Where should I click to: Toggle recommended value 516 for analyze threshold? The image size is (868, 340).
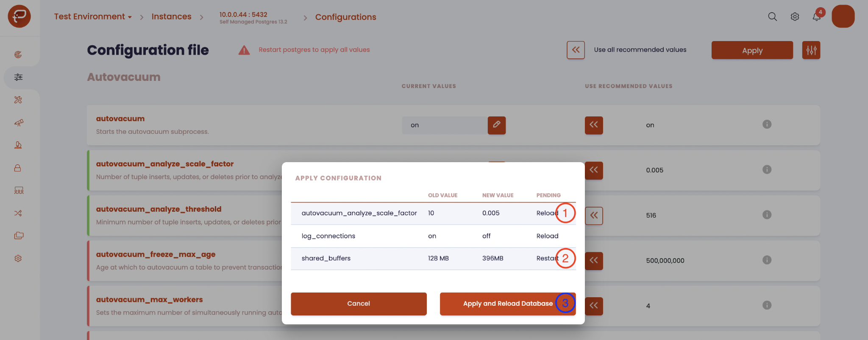pos(594,216)
